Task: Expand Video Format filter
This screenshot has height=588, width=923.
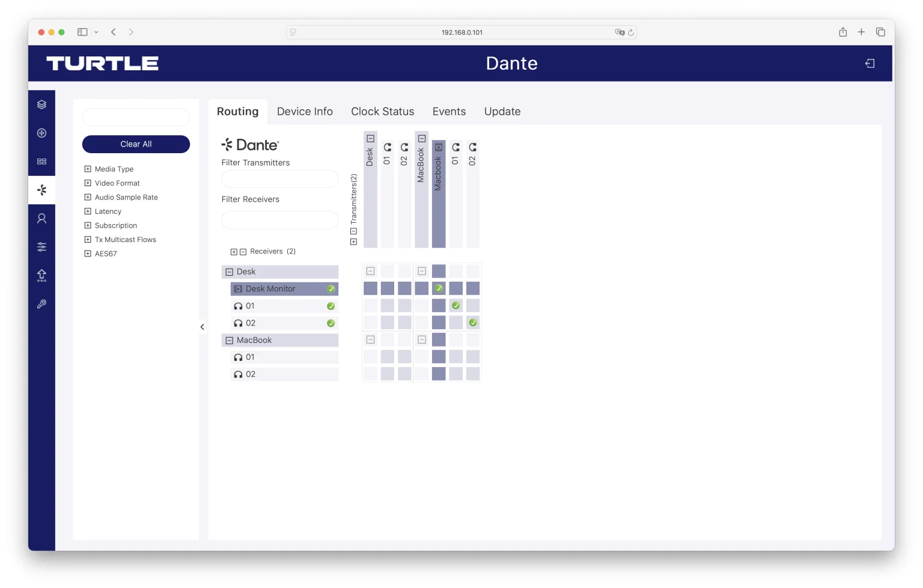Action: click(88, 183)
